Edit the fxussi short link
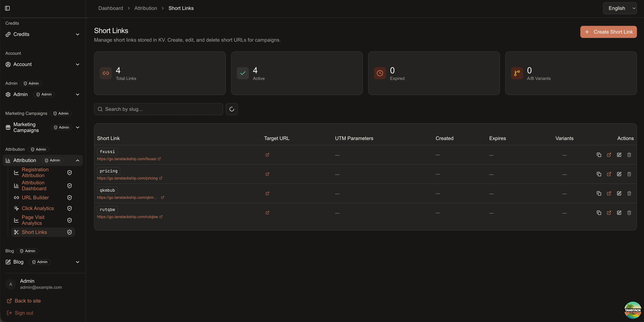This screenshot has height=322, width=644. tap(619, 155)
